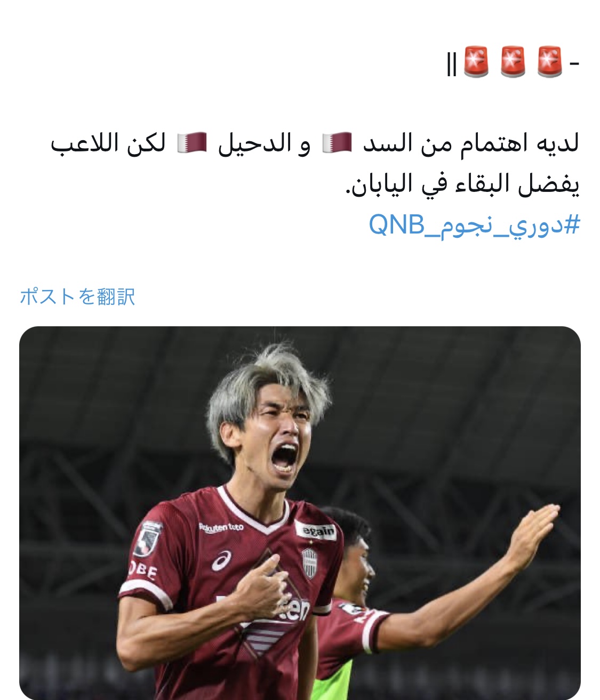
Task: Click the middle siren emoji
Action: (x=513, y=61)
